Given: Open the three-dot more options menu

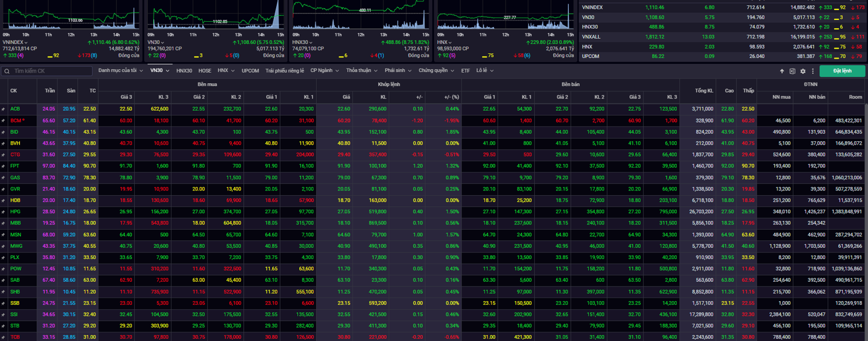Looking at the screenshot, I should pyautogui.click(x=813, y=71).
